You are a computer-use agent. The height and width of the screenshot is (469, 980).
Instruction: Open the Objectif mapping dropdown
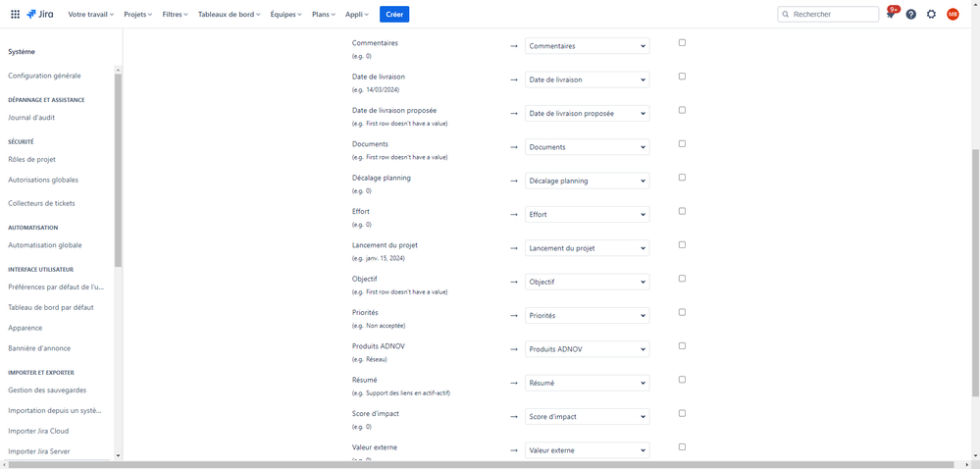tap(587, 282)
